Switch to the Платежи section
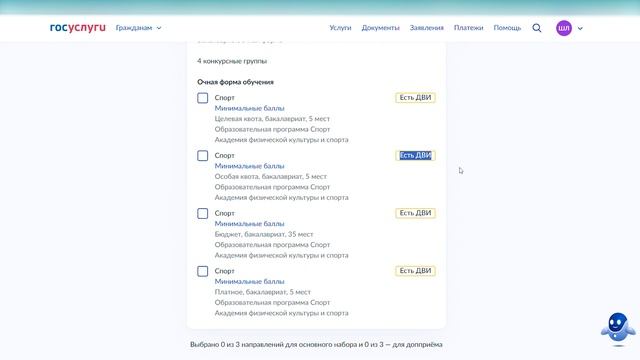This screenshot has height=360, width=640. (469, 28)
